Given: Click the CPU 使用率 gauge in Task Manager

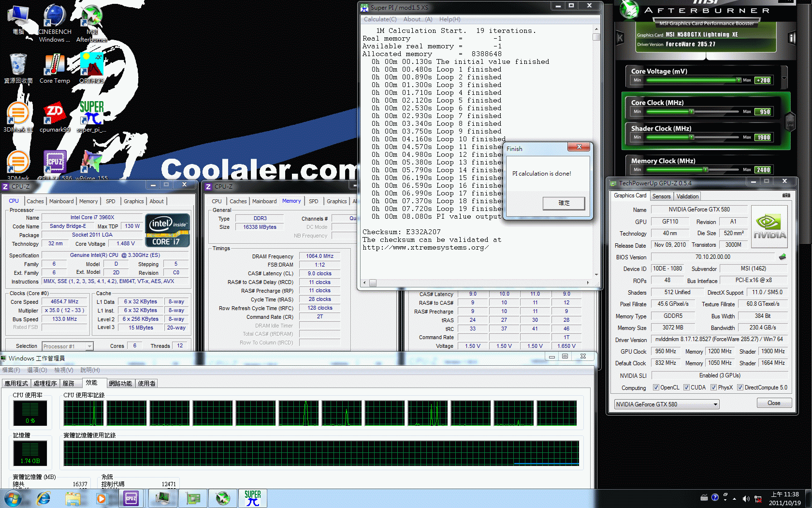Looking at the screenshot, I should click(30, 414).
